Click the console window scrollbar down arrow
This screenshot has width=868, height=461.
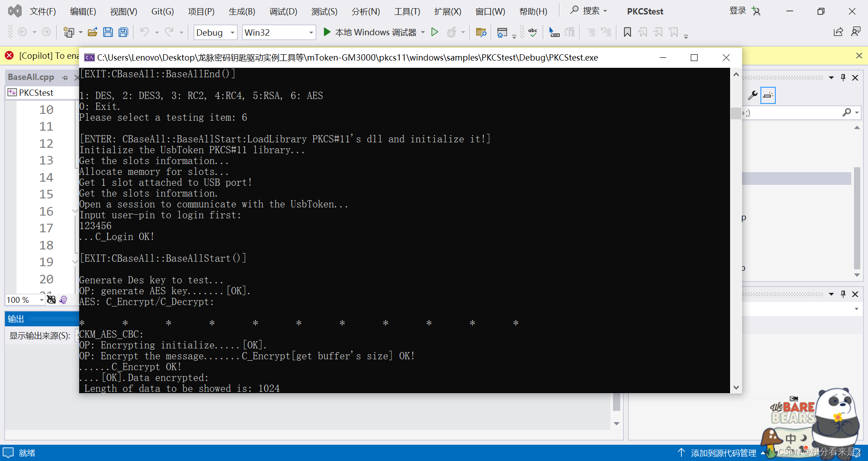click(x=736, y=387)
